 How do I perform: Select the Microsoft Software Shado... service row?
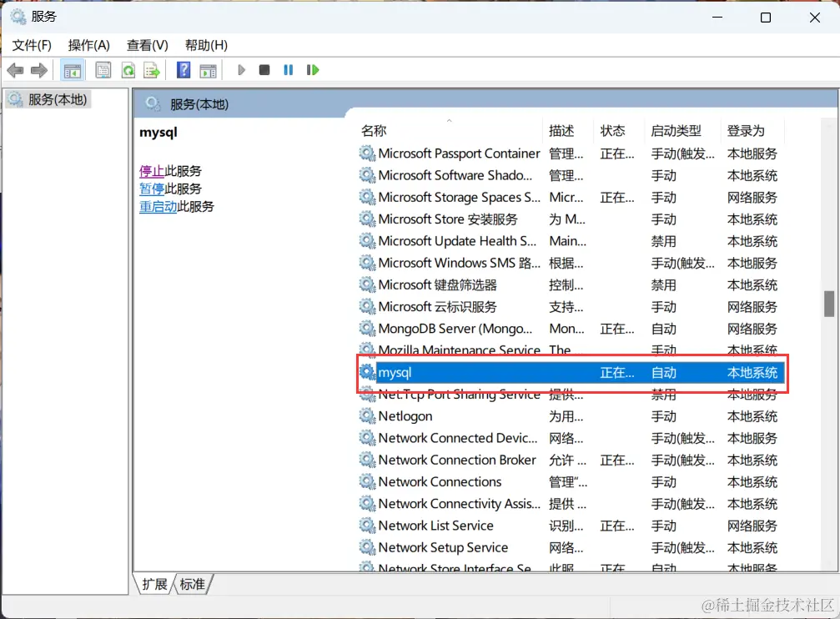(x=571, y=176)
